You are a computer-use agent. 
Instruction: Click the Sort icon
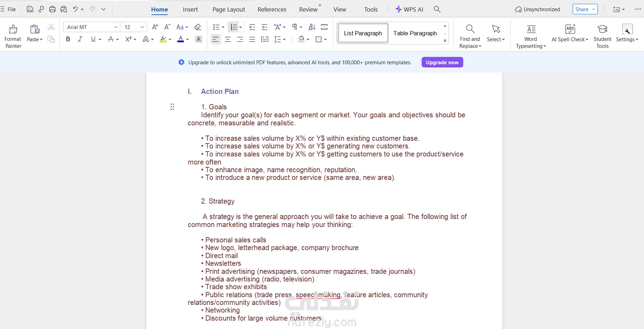pyautogui.click(x=312, y=27)
